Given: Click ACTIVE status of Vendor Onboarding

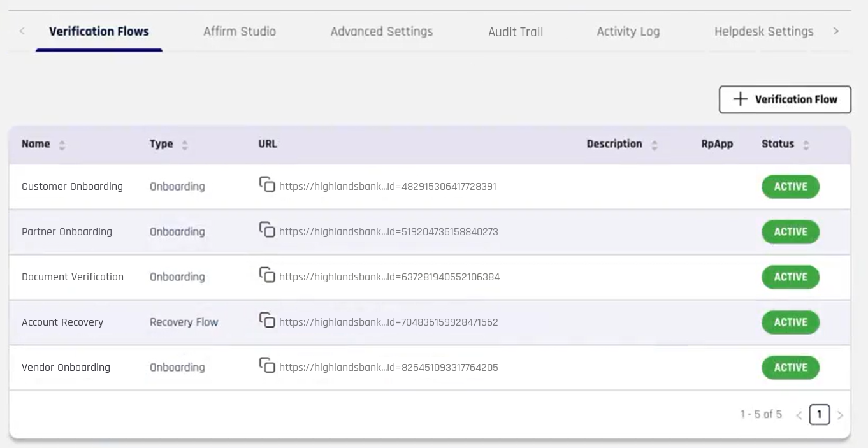Looking at the screenshot, I should 791,368.
